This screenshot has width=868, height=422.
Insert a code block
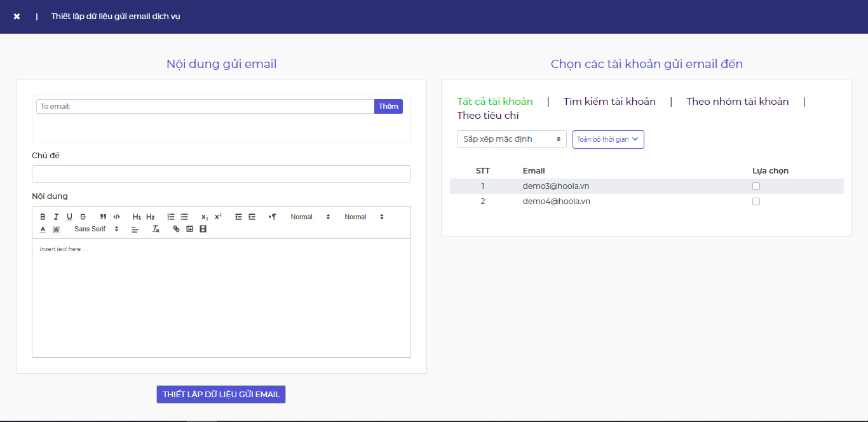[116, 217]
